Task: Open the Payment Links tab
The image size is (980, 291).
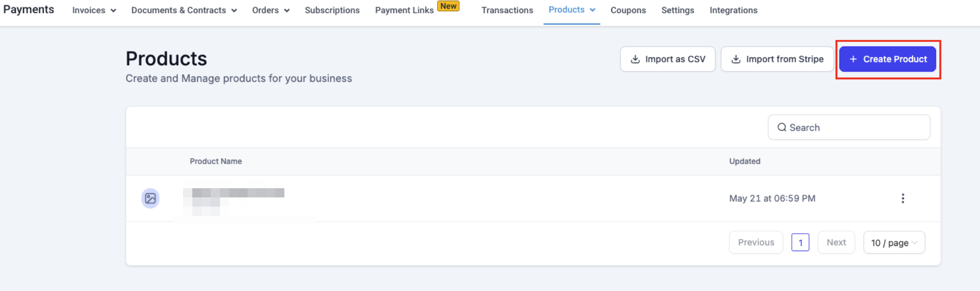Action: click(404, 10)
